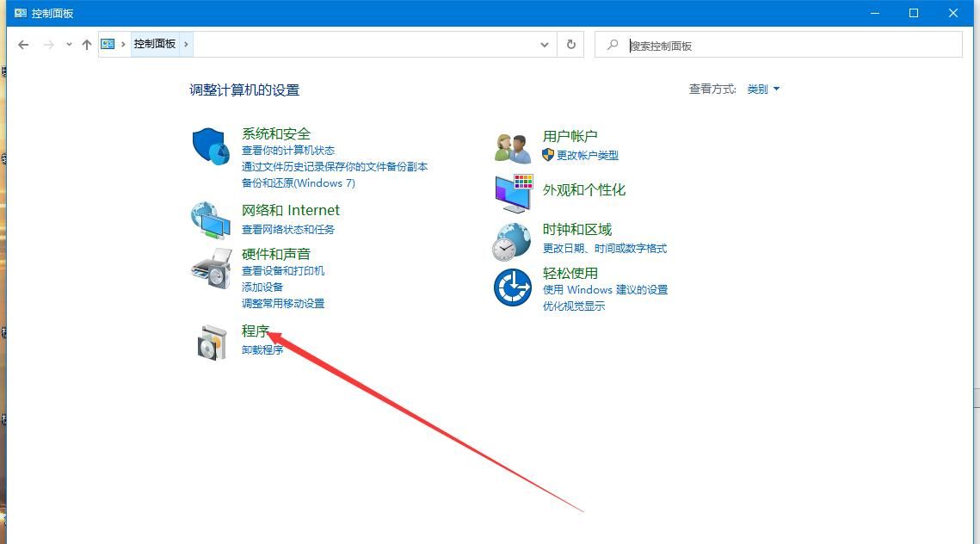Click 更改帐户类型 link
980x544 pixels.
pos(588,155)
